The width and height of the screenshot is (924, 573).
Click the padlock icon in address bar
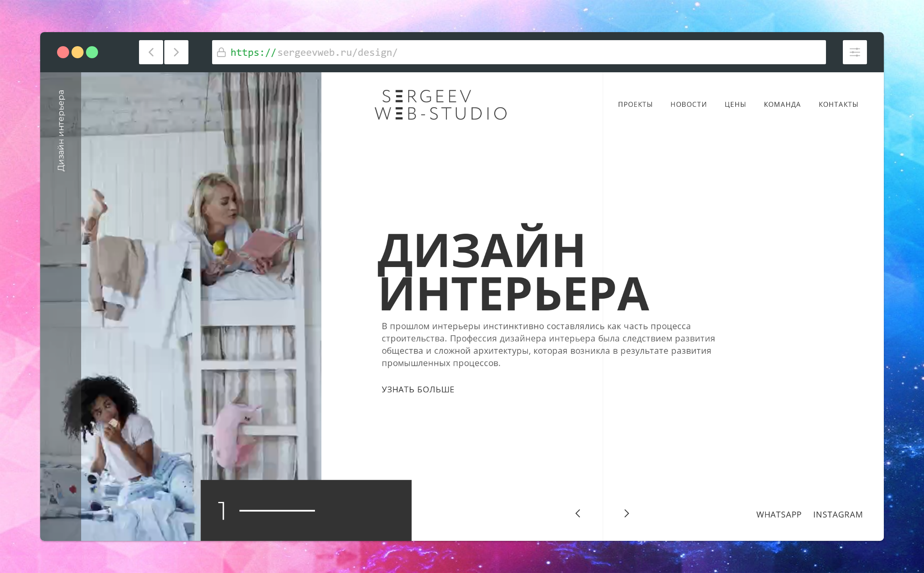coord(221,52)
